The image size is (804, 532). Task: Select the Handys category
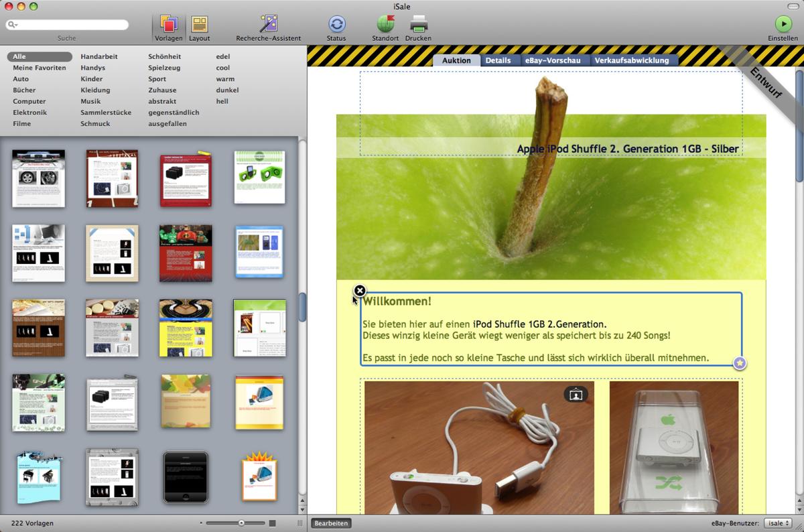[x=93, y=68]
